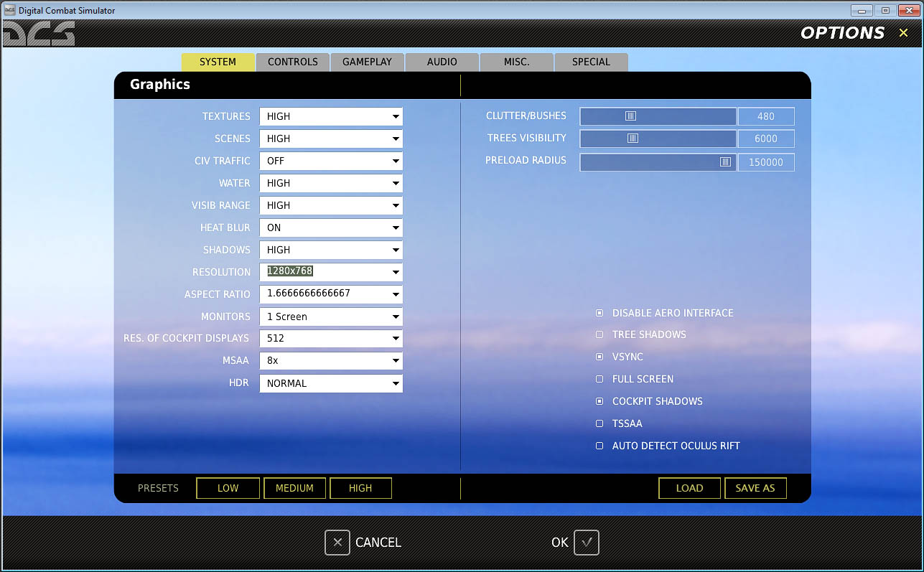Expand the Civ Traffic dropdown

point(331,161)
